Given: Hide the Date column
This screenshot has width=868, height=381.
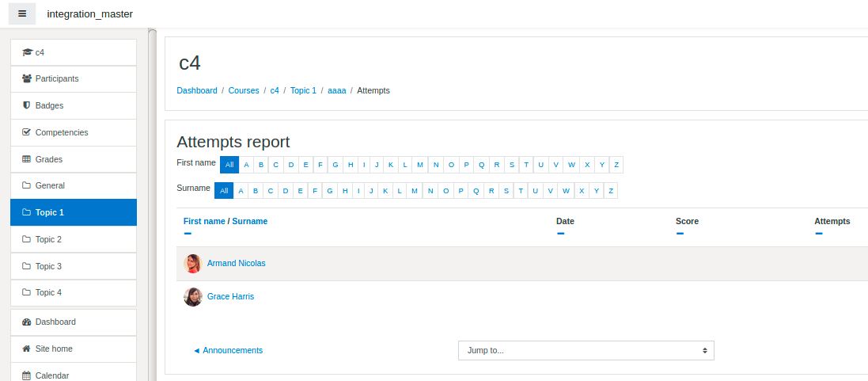Looking at the screenshot, I should pyautogui.click(x=561, y=233).
